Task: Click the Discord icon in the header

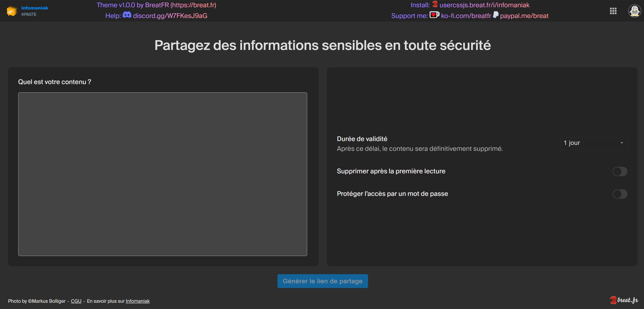Action: point(127,15)
